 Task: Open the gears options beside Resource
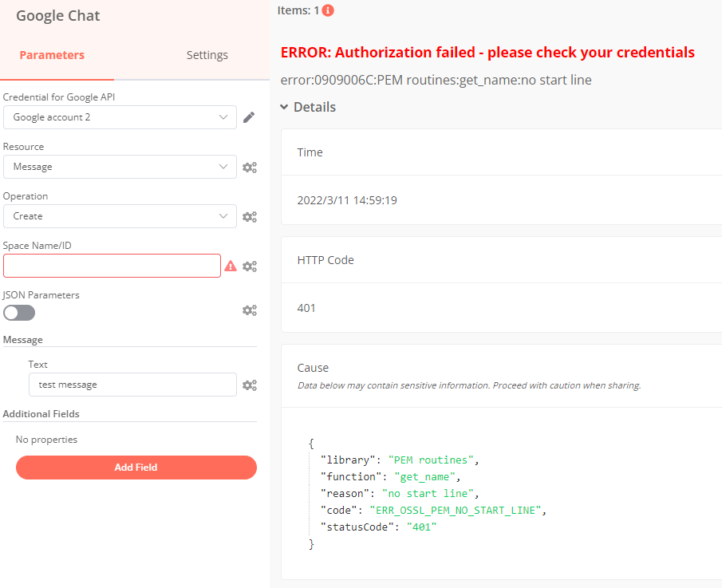[250, 168]
